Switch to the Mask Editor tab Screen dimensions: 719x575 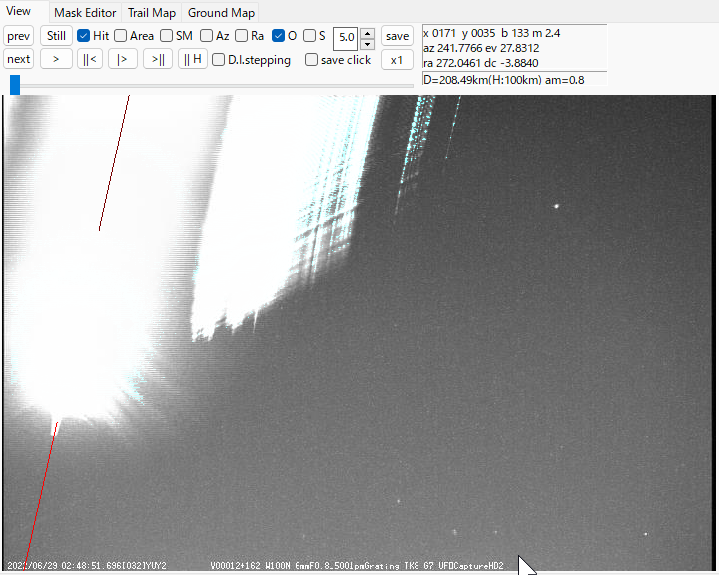pyautogui.click(x=85, y=13)
